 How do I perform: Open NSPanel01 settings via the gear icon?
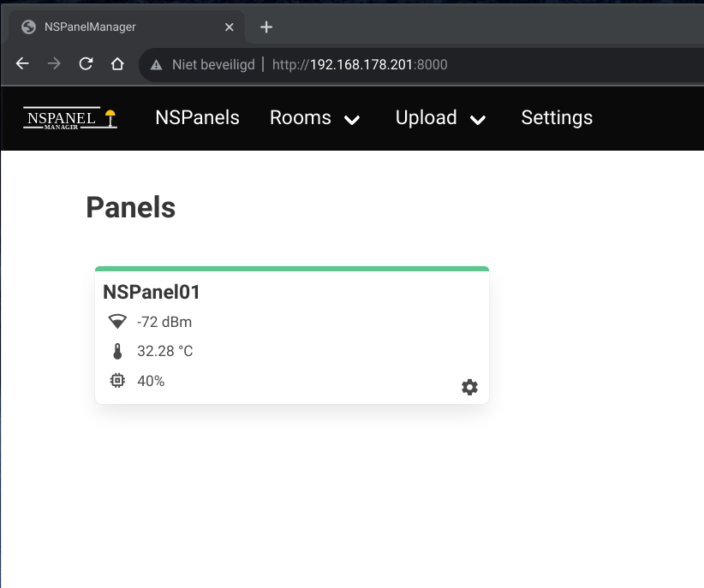point(469,387)
